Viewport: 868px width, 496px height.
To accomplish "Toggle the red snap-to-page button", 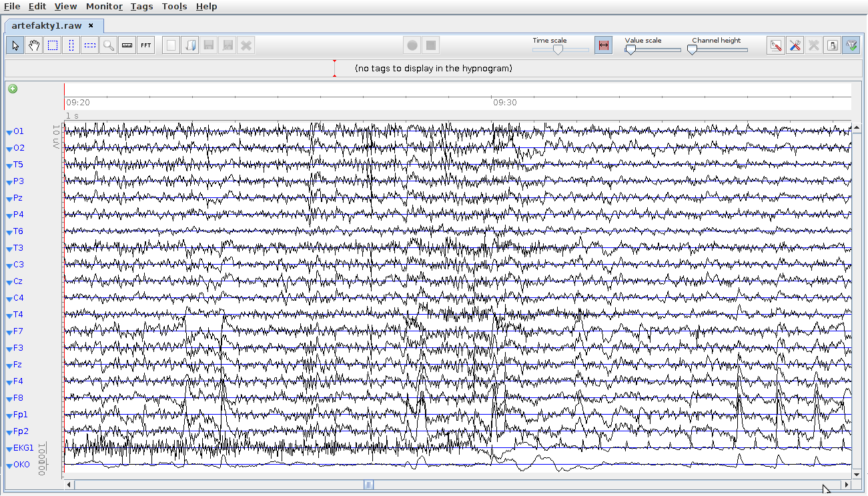I will (603, 45).
